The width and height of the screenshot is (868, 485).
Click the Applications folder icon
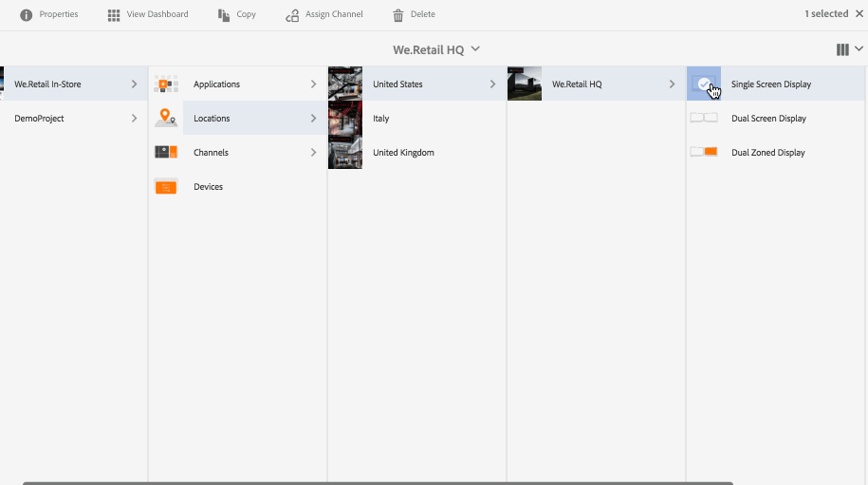tap(166, 84)
